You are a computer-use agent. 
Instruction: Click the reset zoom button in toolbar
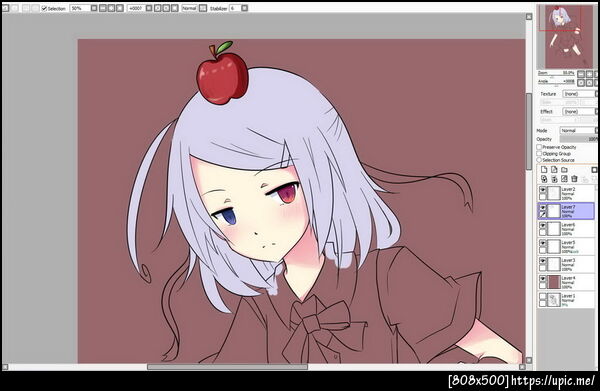(x=120, y=8)
